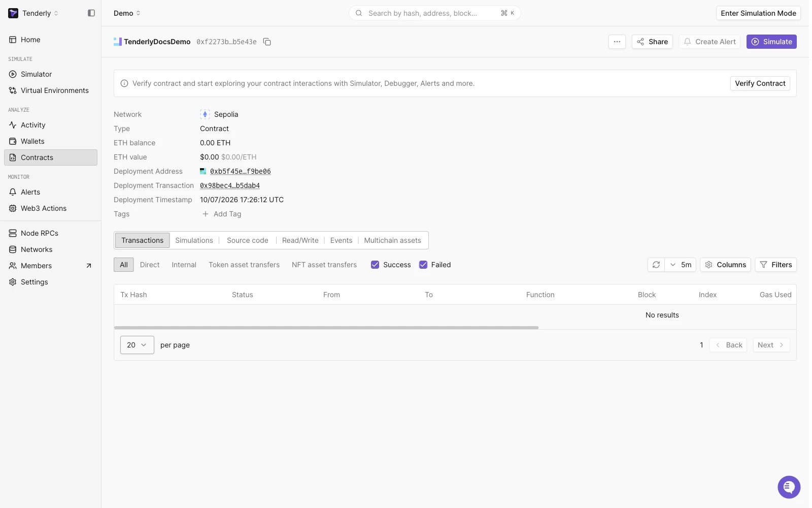The image size is (812, 508).
Task: Collapse the sidebar panel toggle icon
Action: point(91,13)
